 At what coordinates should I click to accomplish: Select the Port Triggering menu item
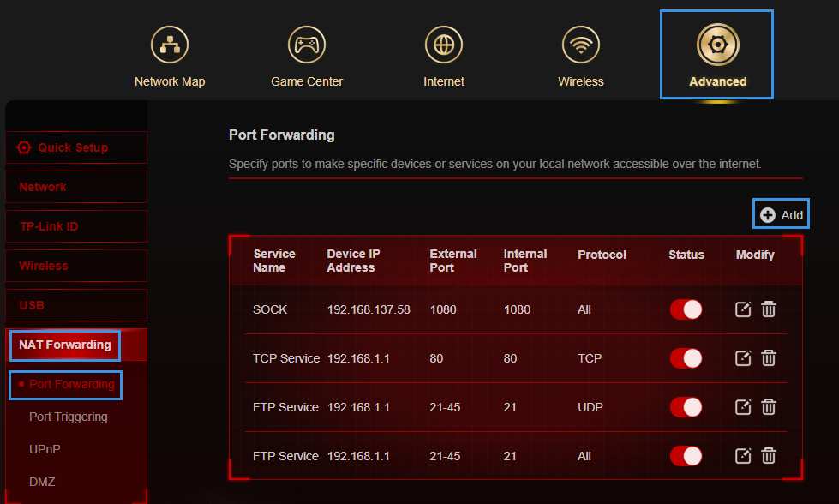pos(69,417)
